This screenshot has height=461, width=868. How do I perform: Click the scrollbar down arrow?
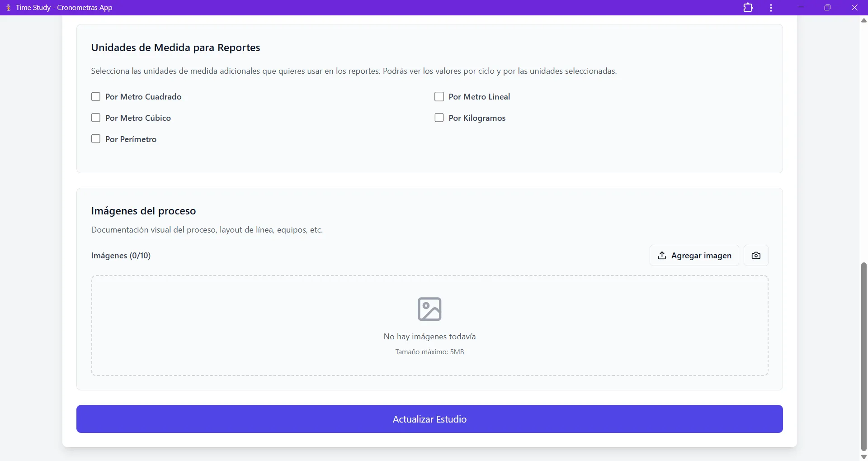coord(864,456)
